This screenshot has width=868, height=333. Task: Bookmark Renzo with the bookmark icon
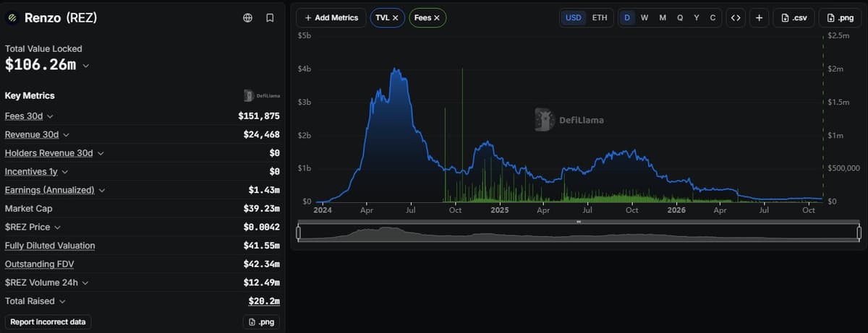[x=270, y=17]
